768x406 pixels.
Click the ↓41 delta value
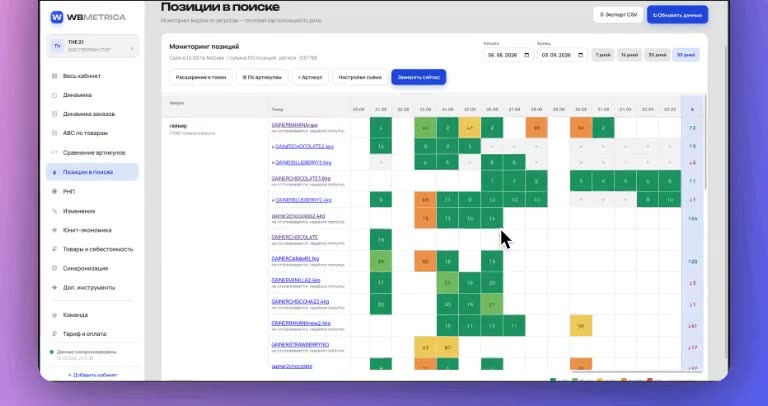click(692, 326)
